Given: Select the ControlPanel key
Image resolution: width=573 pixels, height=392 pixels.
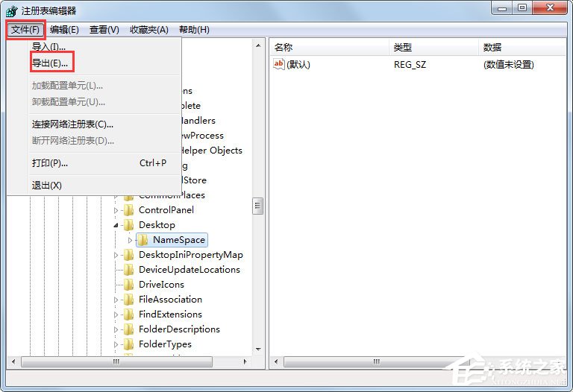Looking at the screenshot, I should coord(166,210).
